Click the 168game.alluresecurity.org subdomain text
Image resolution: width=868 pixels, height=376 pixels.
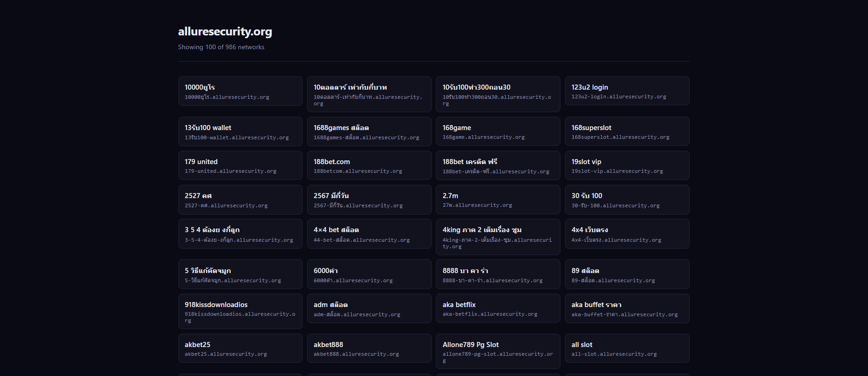pyautogui.click(x=484, y=137)
